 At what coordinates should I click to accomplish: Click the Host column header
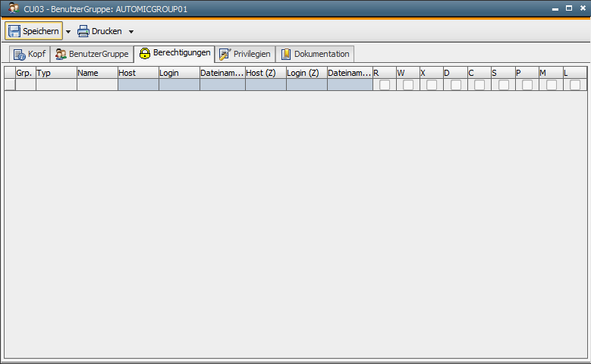coord(138,73)
